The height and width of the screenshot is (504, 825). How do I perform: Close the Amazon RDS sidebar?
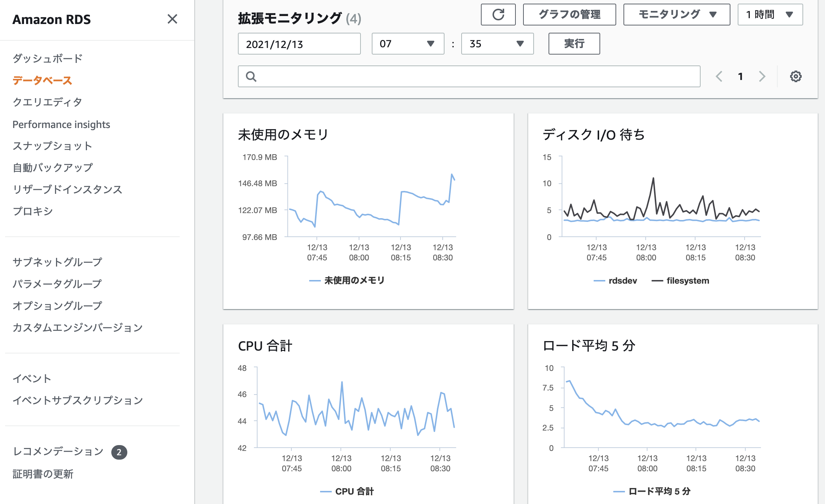pos(172,19)
